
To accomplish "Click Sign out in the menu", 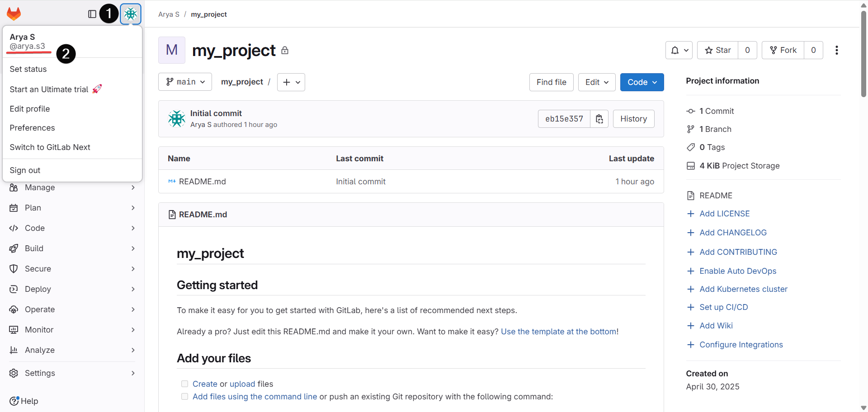I will tap(25, 170).
